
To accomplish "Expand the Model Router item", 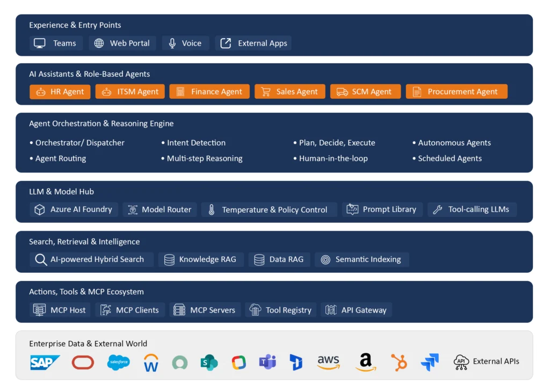I will (160, 209).
